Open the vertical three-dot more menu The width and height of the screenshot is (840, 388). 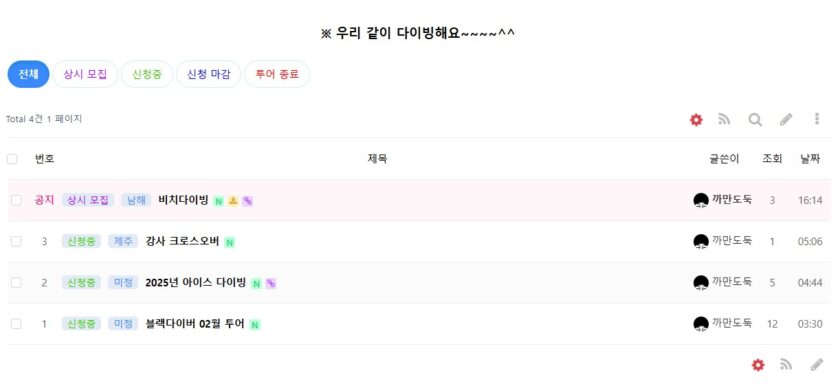(816, 119)
